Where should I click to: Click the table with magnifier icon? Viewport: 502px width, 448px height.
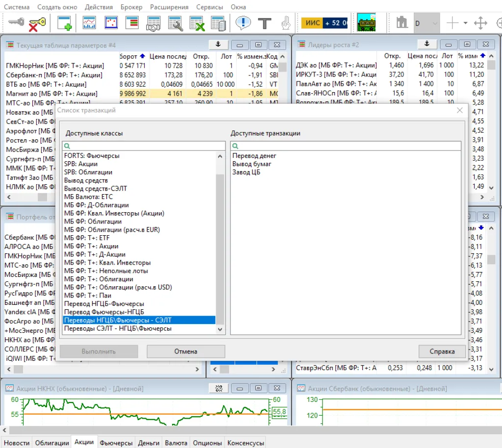[175, 23]
